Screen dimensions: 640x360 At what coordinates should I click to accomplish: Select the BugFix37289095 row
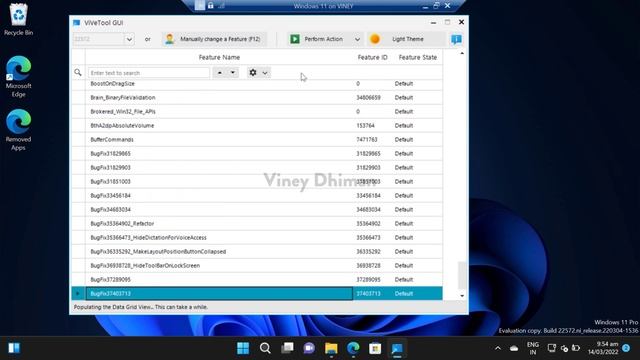pos(257,280)
